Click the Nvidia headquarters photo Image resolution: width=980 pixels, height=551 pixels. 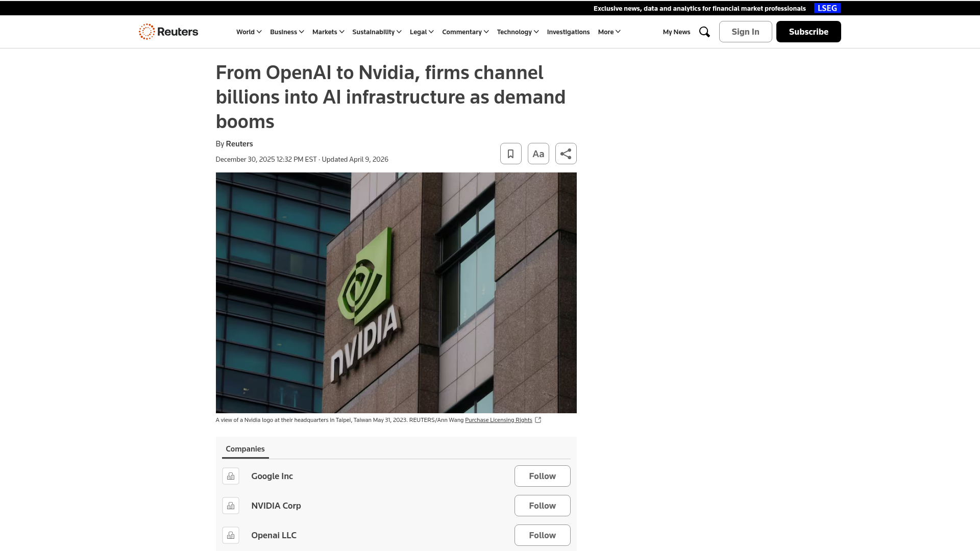click(396, 292)
